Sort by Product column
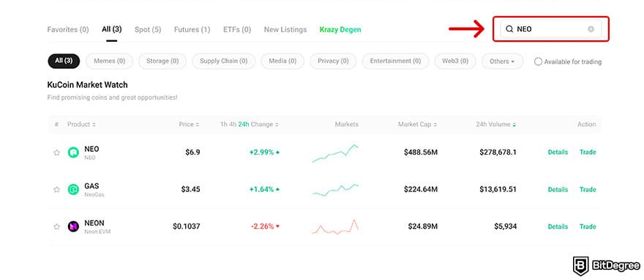Image resolution: width=644 pixels, height=280 pixels. coord(81,124)
